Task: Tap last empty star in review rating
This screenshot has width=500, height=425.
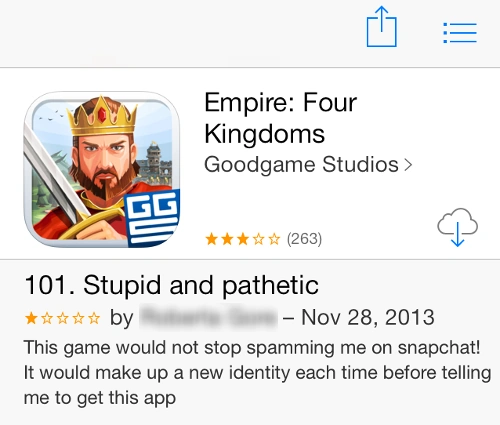Action: point(94,318)
